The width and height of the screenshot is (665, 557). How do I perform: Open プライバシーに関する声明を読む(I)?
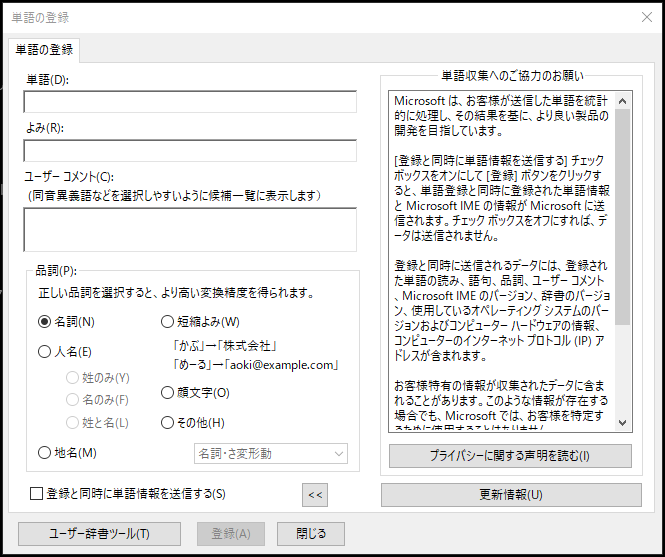pyautogui.click(x=510, y=456)
